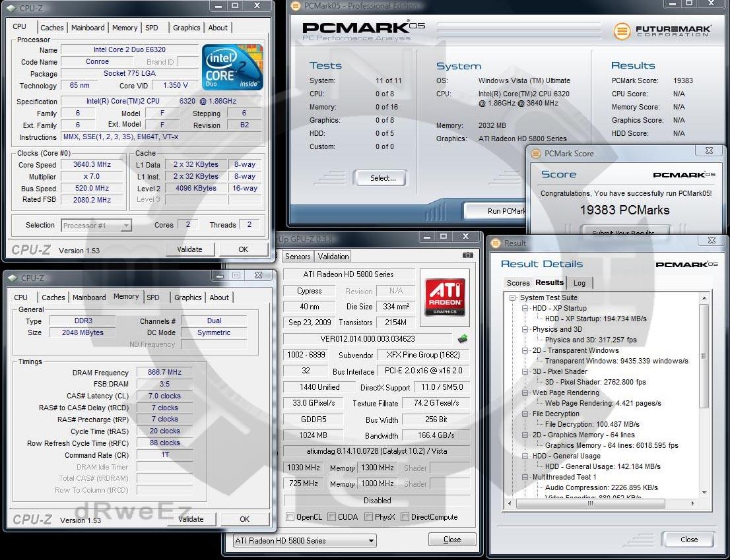Click the DRAM Frequency 866.7 MHz value
Screen dimensions: 730x560
pos(164,373)
